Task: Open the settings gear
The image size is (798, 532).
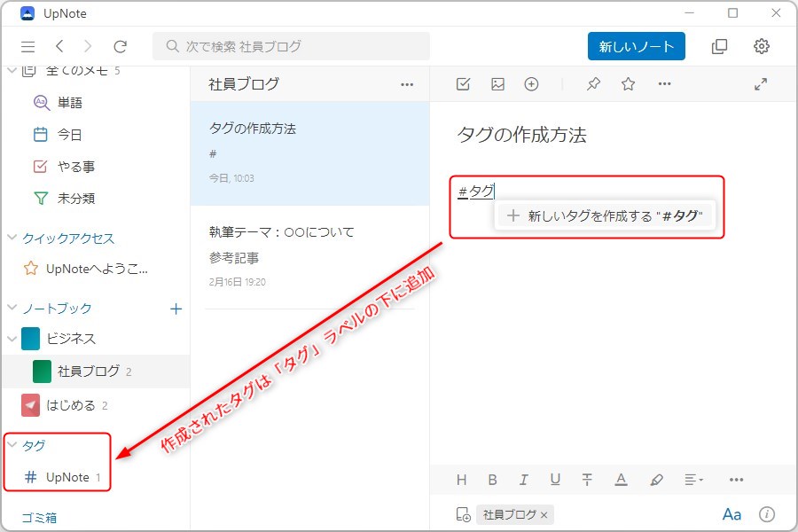Action: (762, 46)
